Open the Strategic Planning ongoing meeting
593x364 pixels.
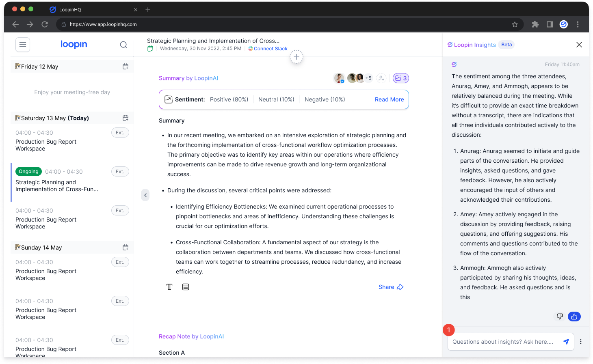(57, 186)
